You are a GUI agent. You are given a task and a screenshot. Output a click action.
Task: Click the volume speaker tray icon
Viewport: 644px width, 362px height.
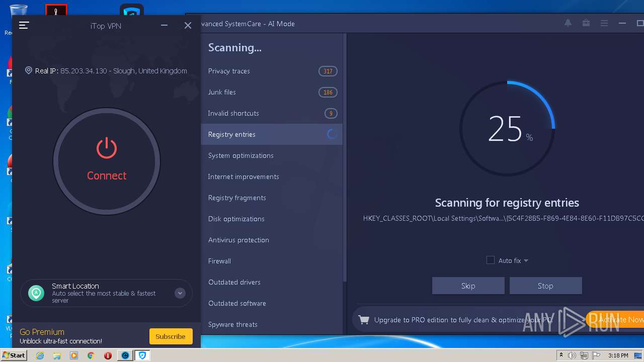572,355
